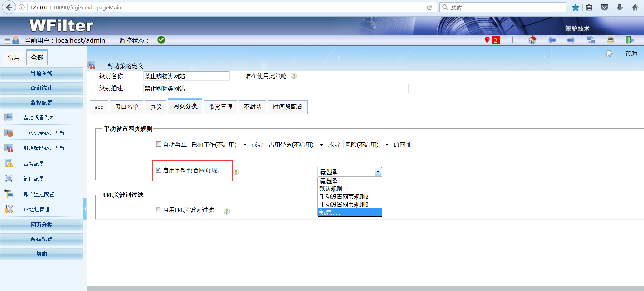Screen dimensions: 644x291
Task: Click the blue back arrow icon
Action: click(x=552, y=40)
